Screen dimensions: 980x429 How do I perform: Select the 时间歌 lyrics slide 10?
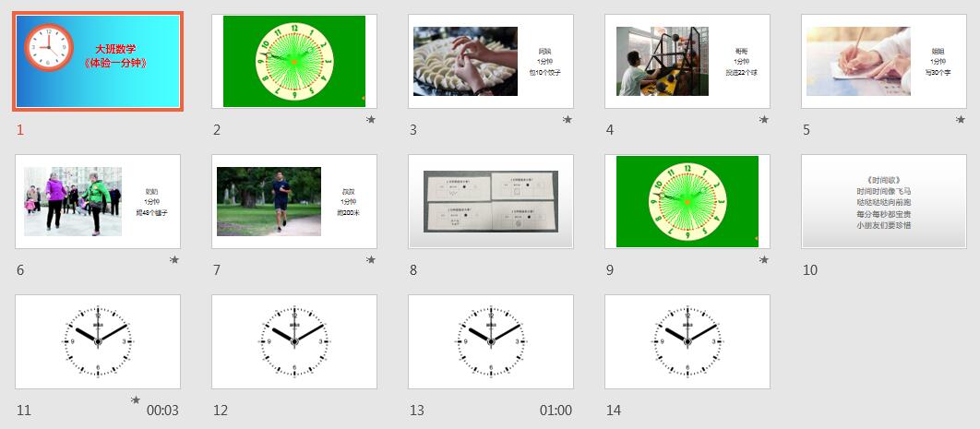(884, 201)
